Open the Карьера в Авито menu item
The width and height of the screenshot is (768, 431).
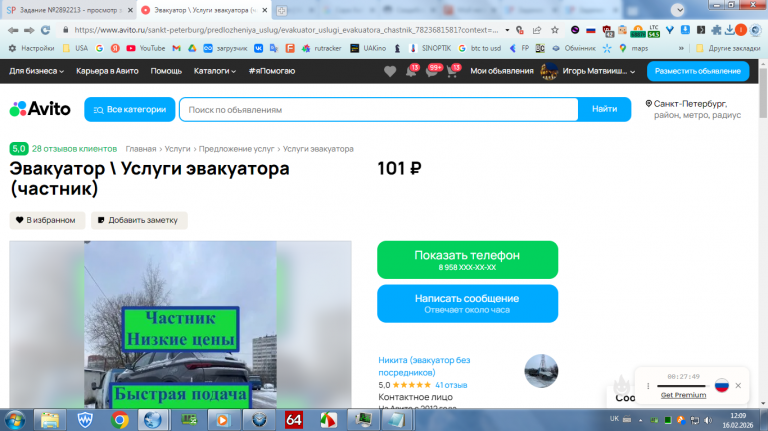(x=107, y=71)
